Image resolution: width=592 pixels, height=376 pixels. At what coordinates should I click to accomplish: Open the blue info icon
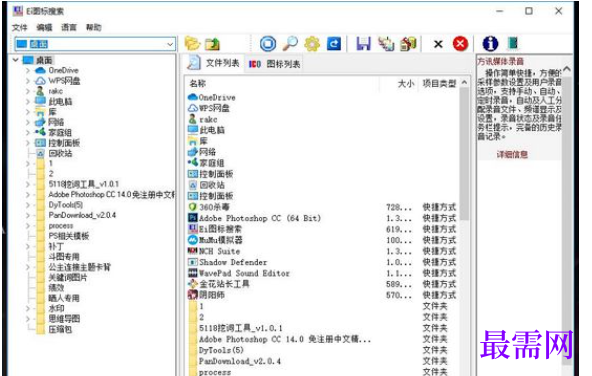(x=490, y=44)
